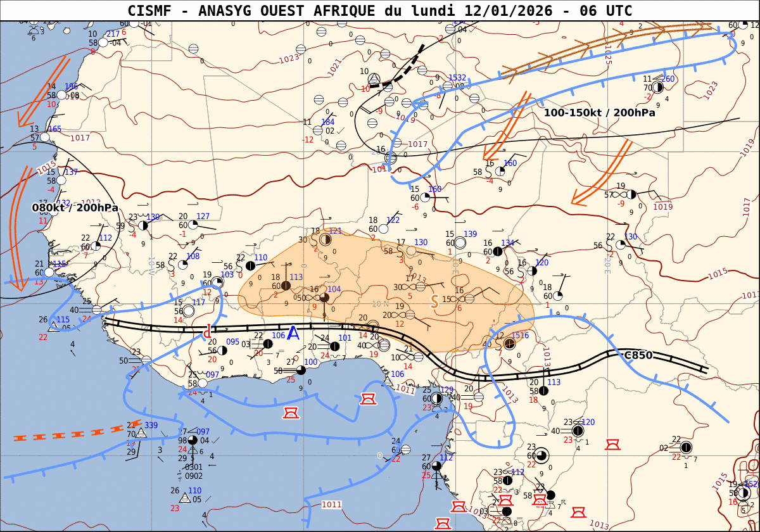The image size is (760, 532).
Task: Click the blue A anticyclone symbol
Action: 293,333
